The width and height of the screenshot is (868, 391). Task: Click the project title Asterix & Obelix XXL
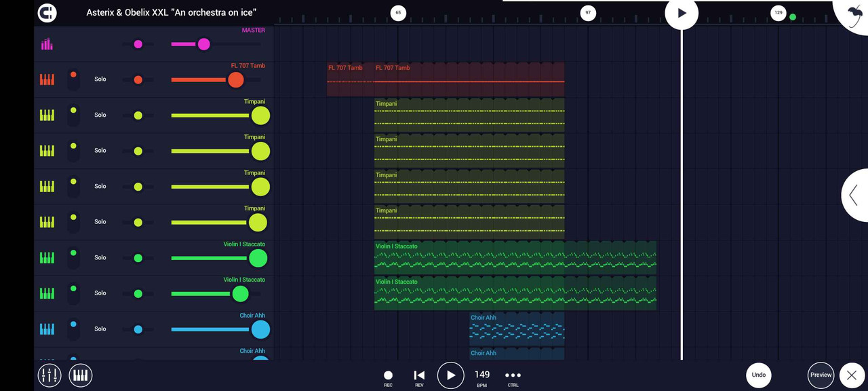point(172,13)
